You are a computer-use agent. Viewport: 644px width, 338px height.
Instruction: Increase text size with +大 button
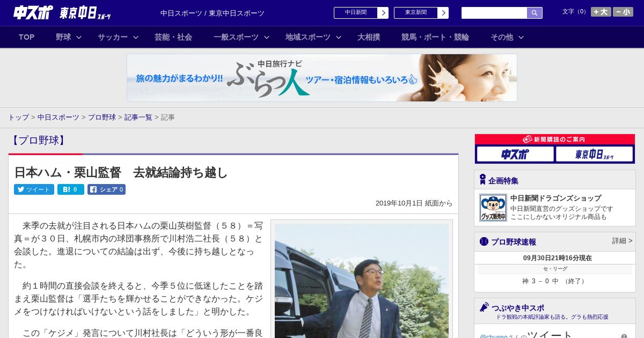(x=601, y=12)
